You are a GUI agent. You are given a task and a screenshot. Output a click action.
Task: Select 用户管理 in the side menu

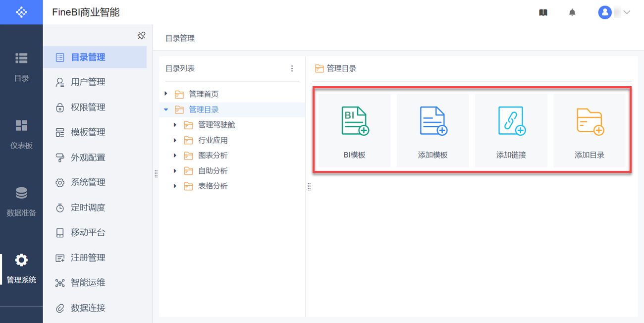pyautogui.click(x=88, y=82)
